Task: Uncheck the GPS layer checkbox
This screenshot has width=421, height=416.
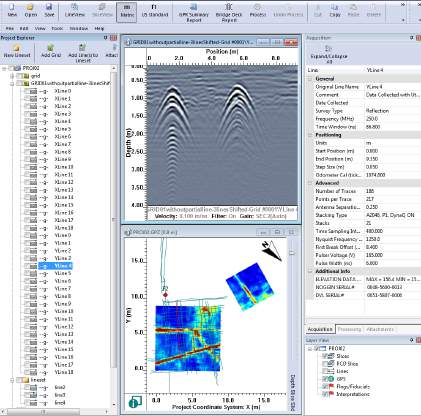Action: click(325, 379)
